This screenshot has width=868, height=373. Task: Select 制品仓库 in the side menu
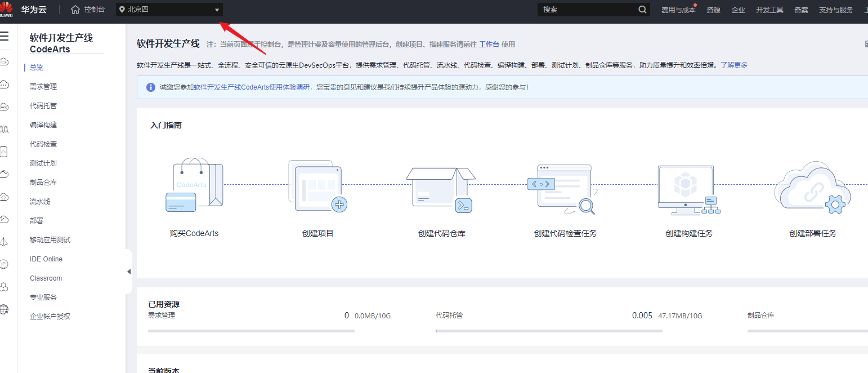(43, 183)
